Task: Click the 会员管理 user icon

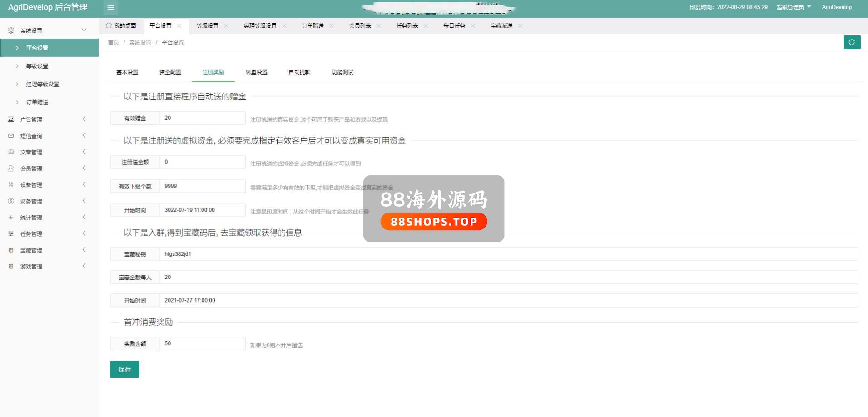Action: (x=11, y=169)
